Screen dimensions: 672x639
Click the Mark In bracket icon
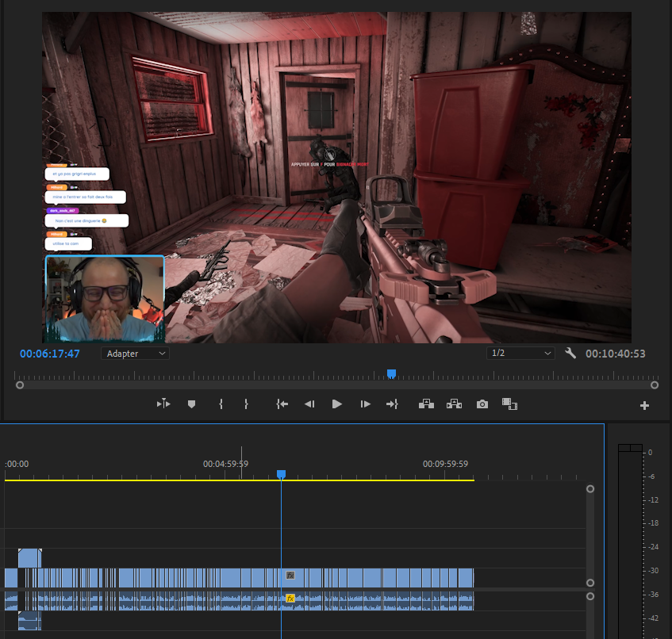(x=221, y=404)
